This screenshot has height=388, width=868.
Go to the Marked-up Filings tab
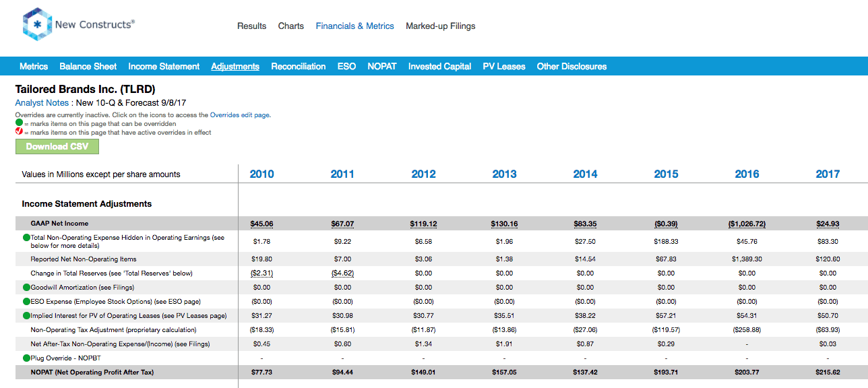pyautogui.click(x=441, y=26)
